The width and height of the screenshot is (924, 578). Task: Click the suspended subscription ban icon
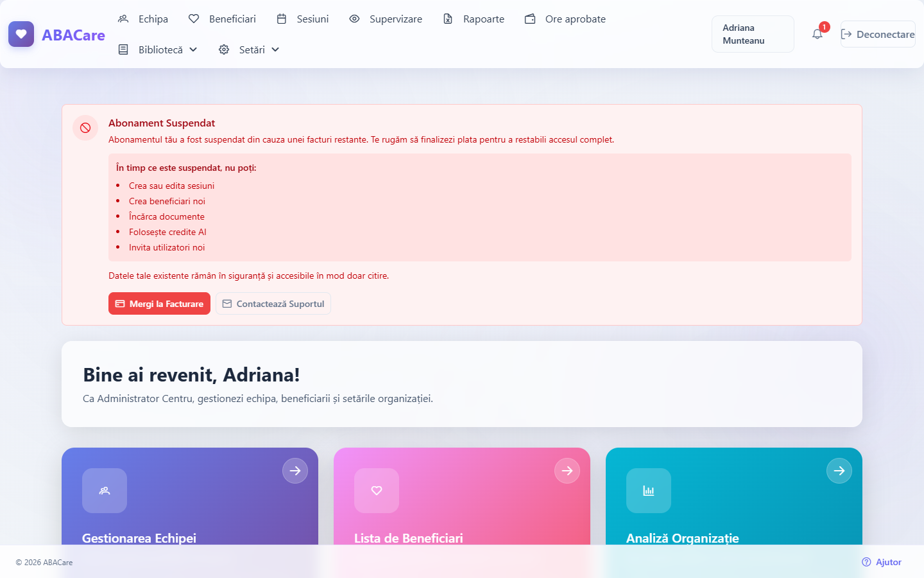tap(85, 128)
